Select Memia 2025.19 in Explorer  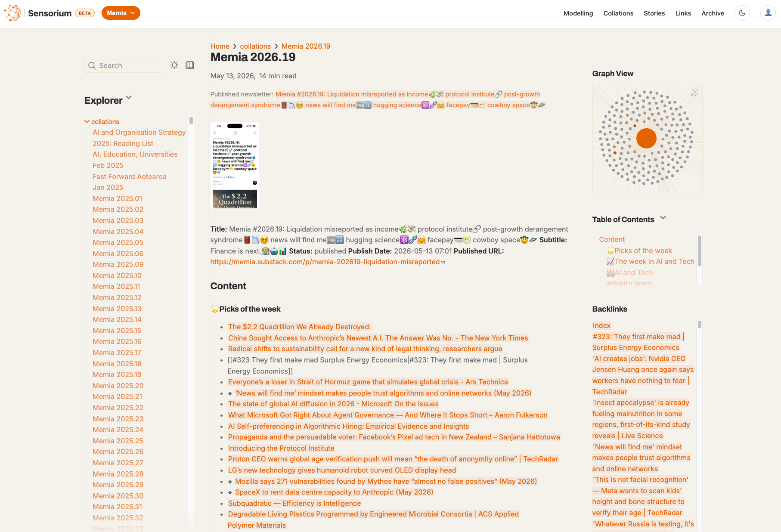pyautogui.click(x=117, y=374)
